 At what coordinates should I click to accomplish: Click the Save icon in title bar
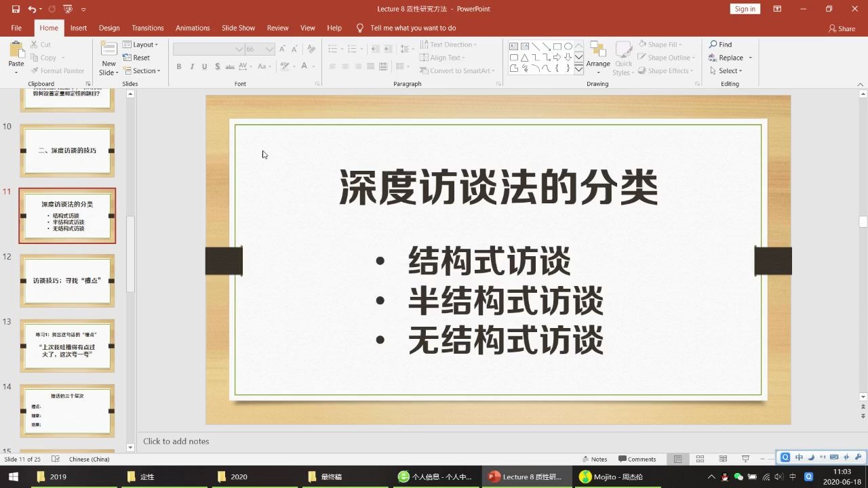16,9
